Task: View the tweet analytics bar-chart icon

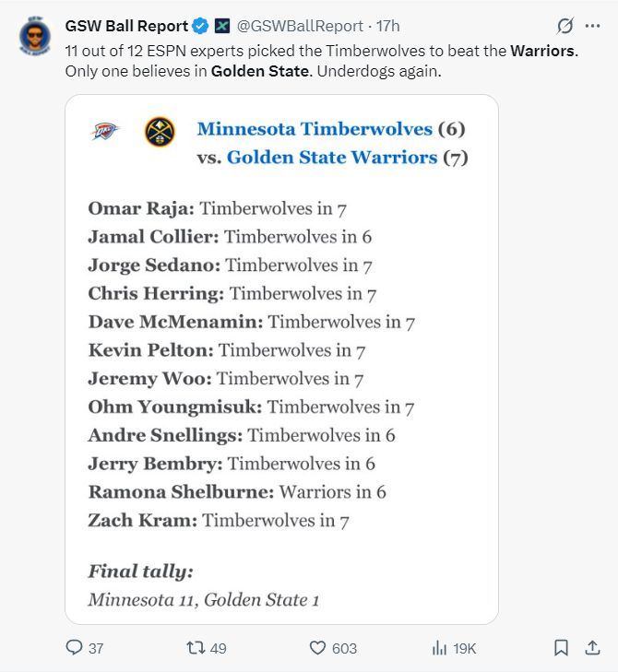Action: click(439, 648)
